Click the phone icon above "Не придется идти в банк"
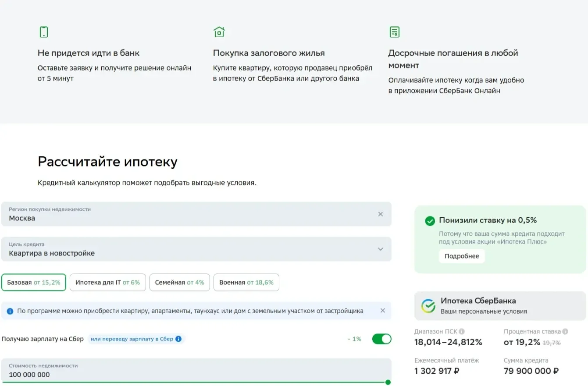The width and height of the screenshot is (588, 386). pyautogui.click(x=43, y=32)
